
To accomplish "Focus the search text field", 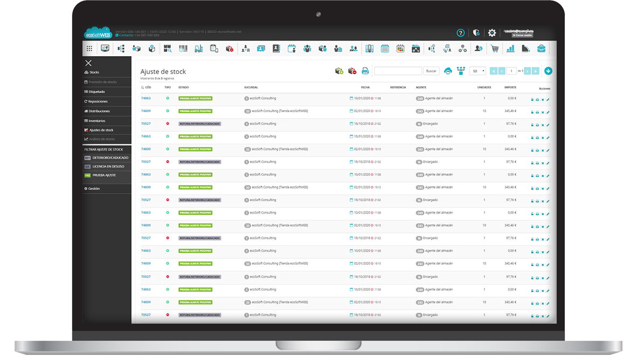I will pyautogui.click(x=398, y=71).
